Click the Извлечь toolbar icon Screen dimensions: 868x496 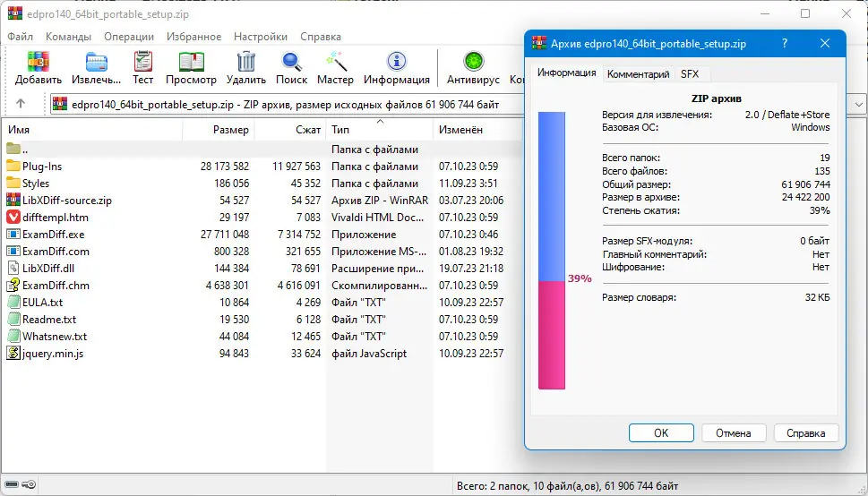(97, 62)
